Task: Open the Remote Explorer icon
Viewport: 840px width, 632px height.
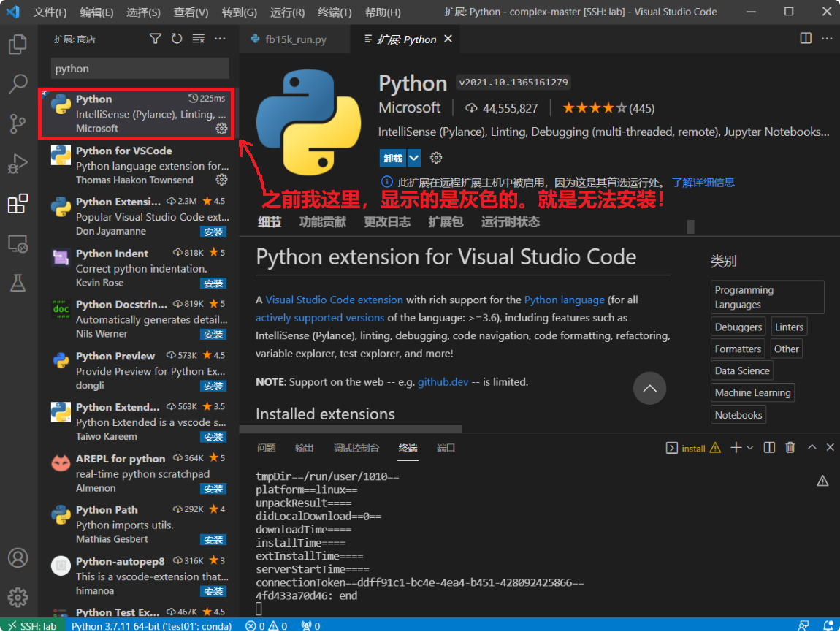Action: pos(18,244)
